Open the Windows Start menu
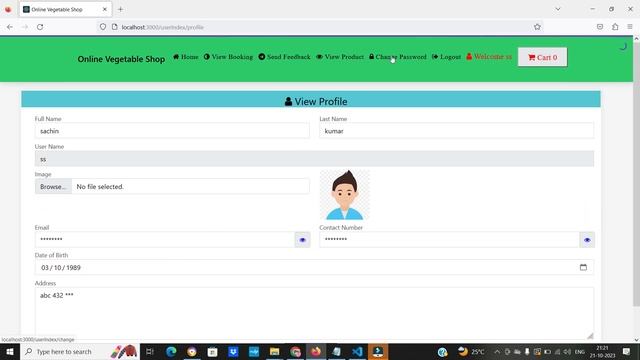Image resolution: width=640 pixels, height=360 pixels. (x=10, y=351)
